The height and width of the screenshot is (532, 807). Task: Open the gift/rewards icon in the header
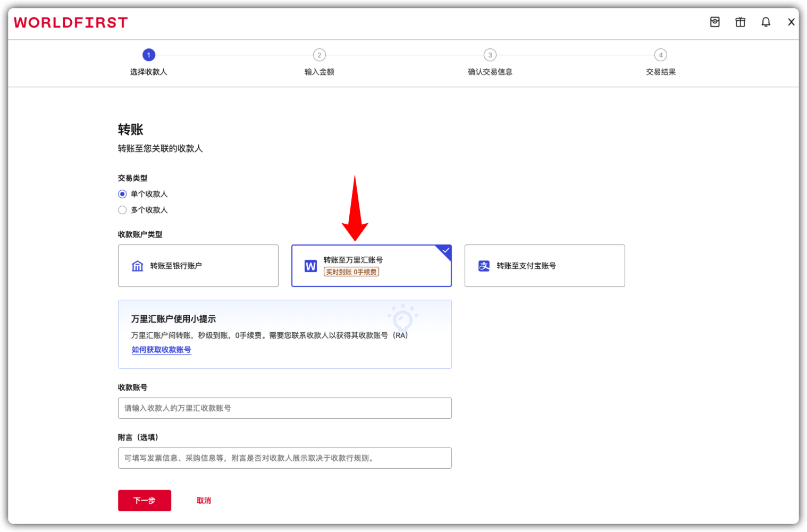pos(740,22)
